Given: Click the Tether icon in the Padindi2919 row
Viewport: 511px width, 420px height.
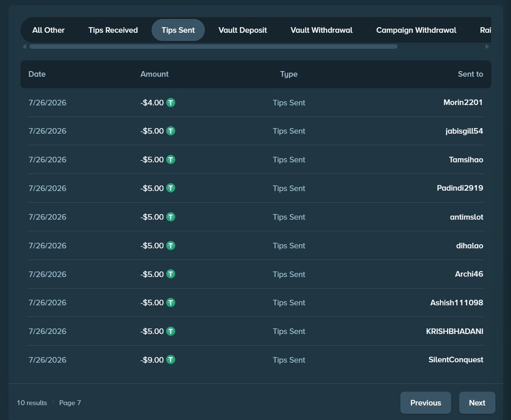Looking at the screenshot, I should coord(171,188).
